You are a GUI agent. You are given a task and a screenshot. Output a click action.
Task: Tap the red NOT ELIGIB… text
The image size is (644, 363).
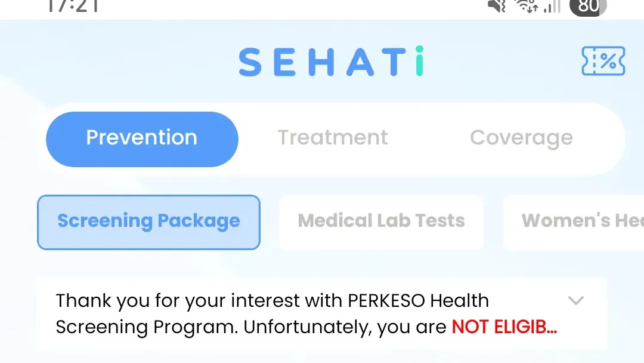504,327
